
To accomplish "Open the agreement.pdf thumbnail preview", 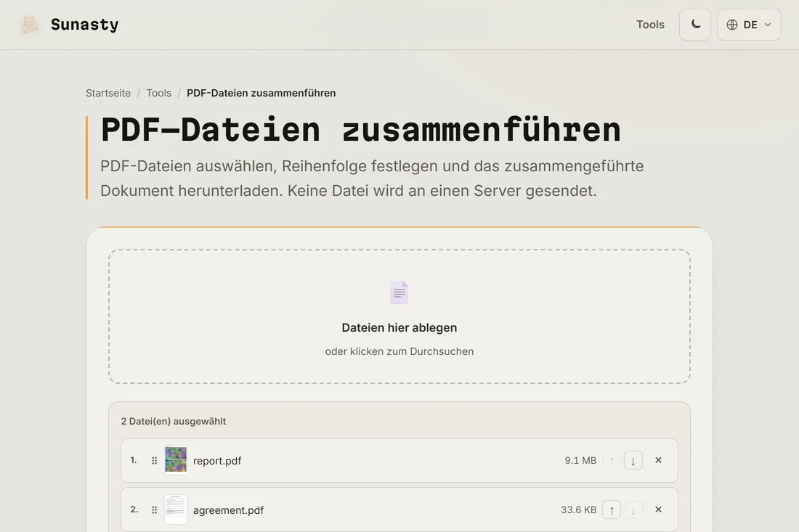I will click(x=176, y=509).
